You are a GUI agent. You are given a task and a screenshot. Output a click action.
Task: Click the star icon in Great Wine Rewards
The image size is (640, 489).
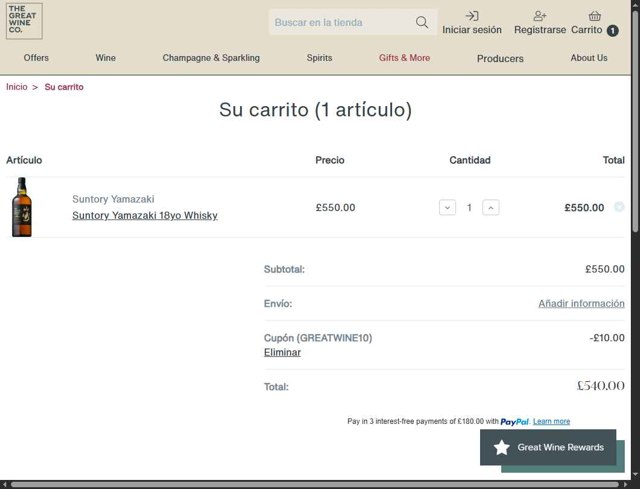[x=501, y=447]
